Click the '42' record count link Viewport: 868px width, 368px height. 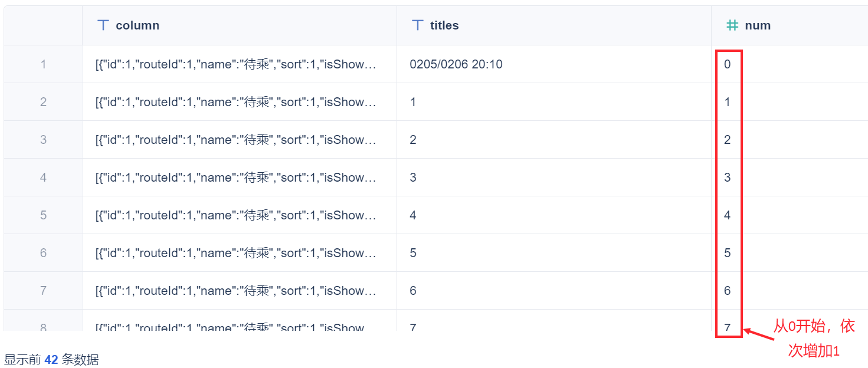click(x=51, y=360)
